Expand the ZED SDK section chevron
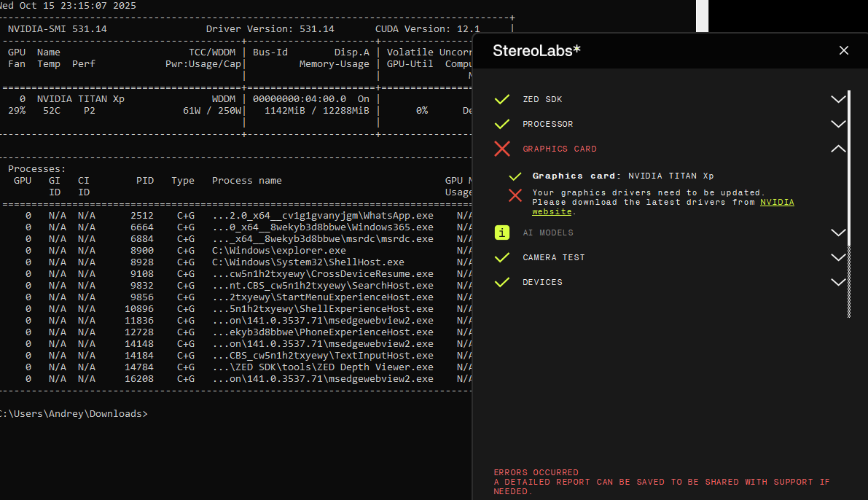The width and height of the screenshot is (868, 500). [838, 99]
